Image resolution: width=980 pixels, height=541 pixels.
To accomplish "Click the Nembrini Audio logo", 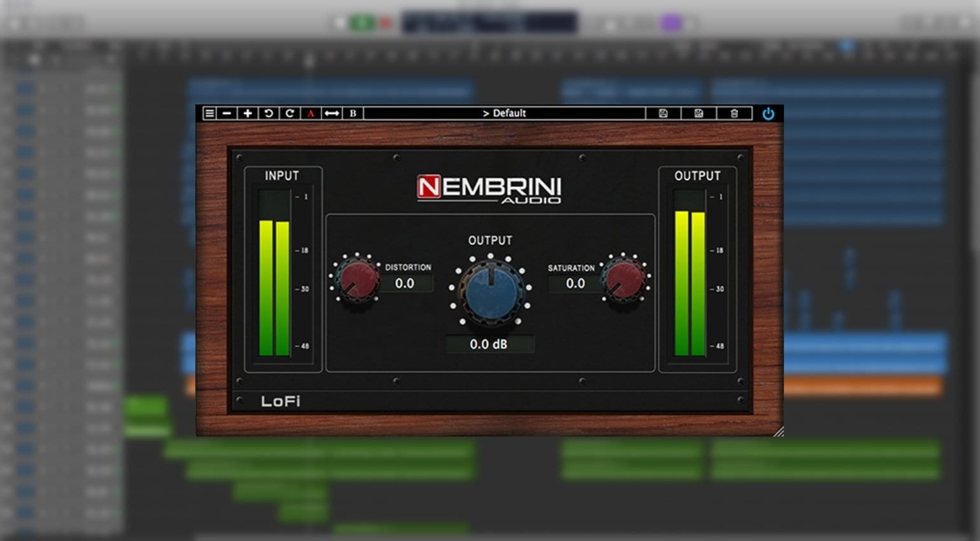I will 489,188.
